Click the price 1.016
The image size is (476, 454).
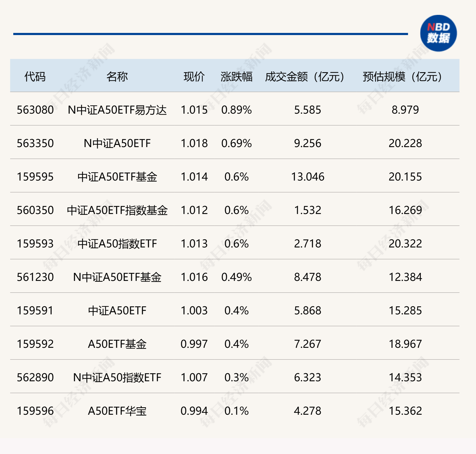coord(194,277)
